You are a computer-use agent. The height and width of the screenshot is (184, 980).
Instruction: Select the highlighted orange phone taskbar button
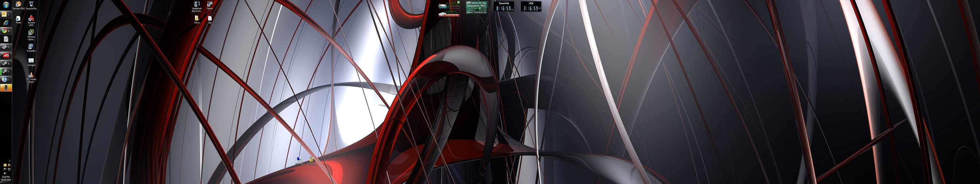tap(6, 88)
